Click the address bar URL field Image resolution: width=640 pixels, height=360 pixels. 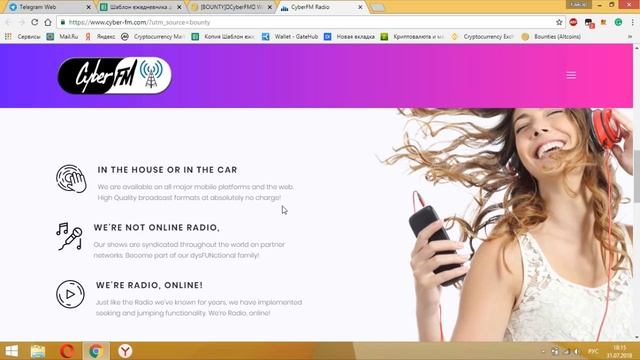click(310, 22)
